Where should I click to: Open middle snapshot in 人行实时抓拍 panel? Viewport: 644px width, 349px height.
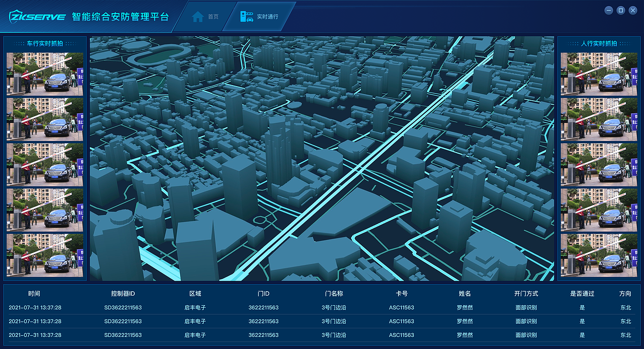[x=599, y=165]
